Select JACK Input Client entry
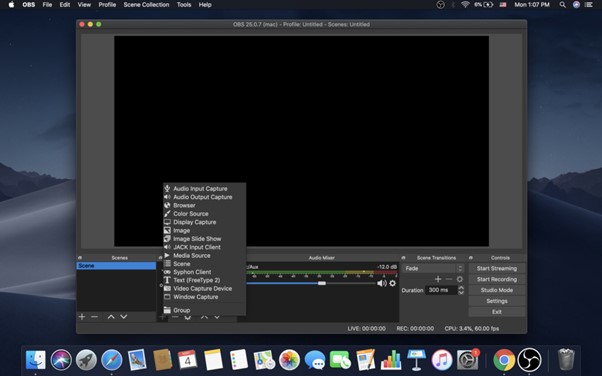Viewport: 602px width, 376px height. coord(204,247)
